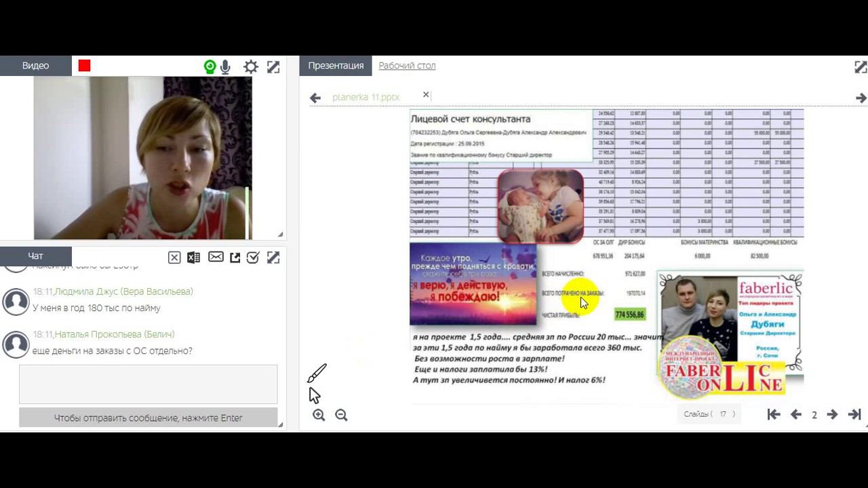Screen dimensions: 868x488
Task: Go to the previous slide
Action: (x=796, y=415)
